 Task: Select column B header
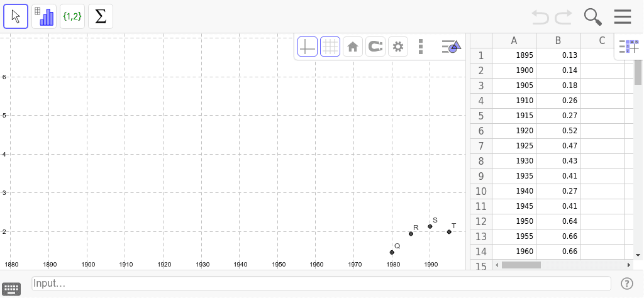click(x=558, y=41)
